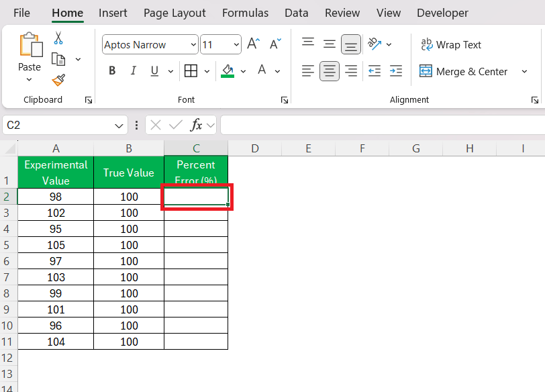Click the Enter checkmark in formula bar
The height and width of the screenshot is (392, 545).
point(176,125)
